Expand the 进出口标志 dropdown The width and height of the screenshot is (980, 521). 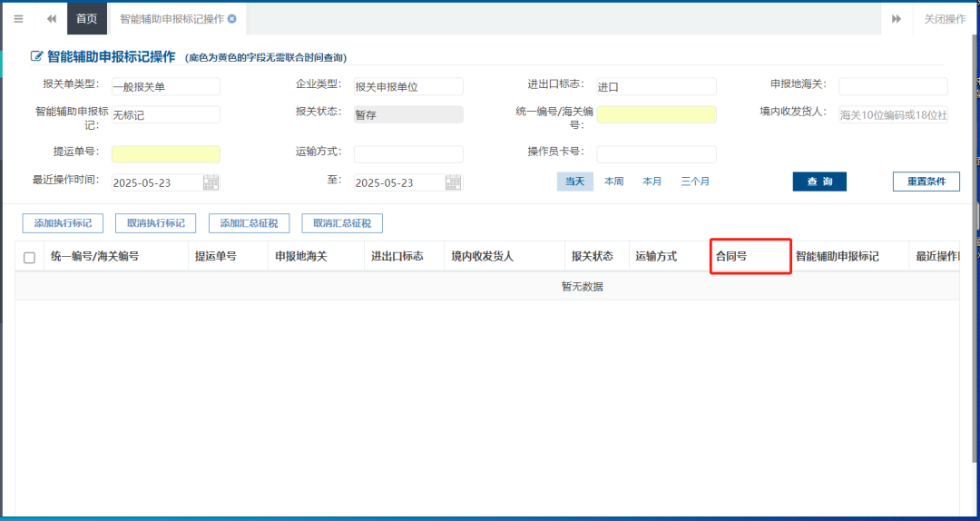(655, 87)
